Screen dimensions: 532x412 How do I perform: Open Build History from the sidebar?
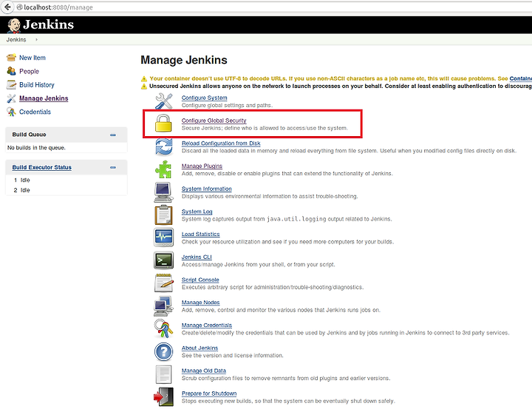click(37, 85)
